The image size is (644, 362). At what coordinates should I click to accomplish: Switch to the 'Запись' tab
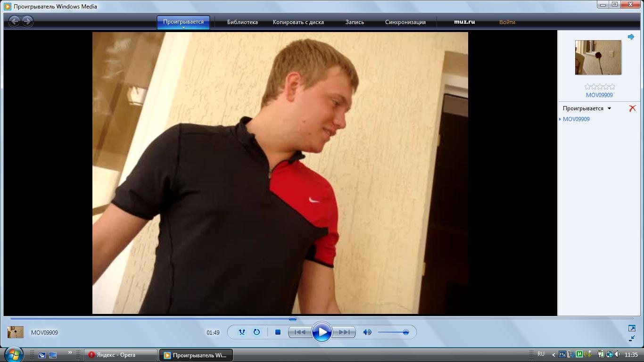tap(355, 22)
